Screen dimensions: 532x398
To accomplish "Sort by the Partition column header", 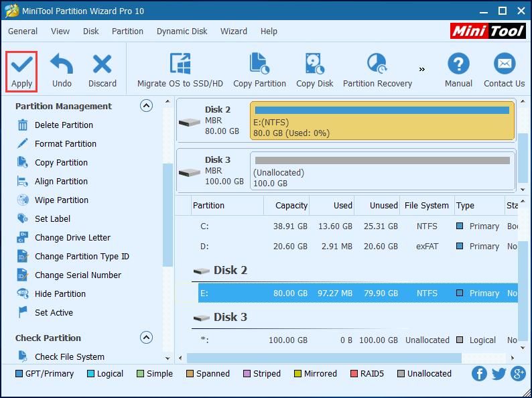I will click(227, 205).
